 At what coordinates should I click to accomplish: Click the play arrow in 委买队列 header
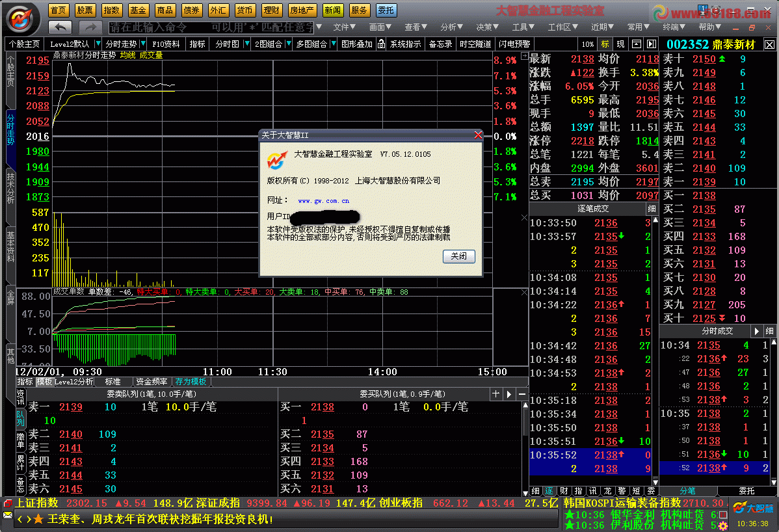pyautogui.click(x=508, y=394)
